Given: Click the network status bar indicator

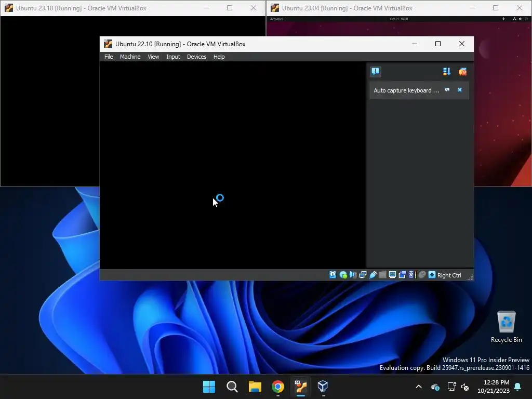Looking at the screenshot, I should (363, 275).
